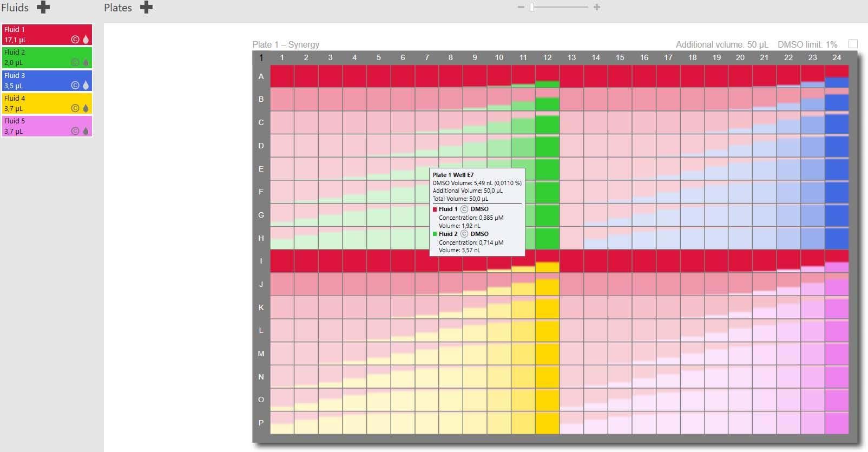Click the droplet icon on Fluid 3
This screenshot has height=452, width=868.
click(x=86, y=86)
